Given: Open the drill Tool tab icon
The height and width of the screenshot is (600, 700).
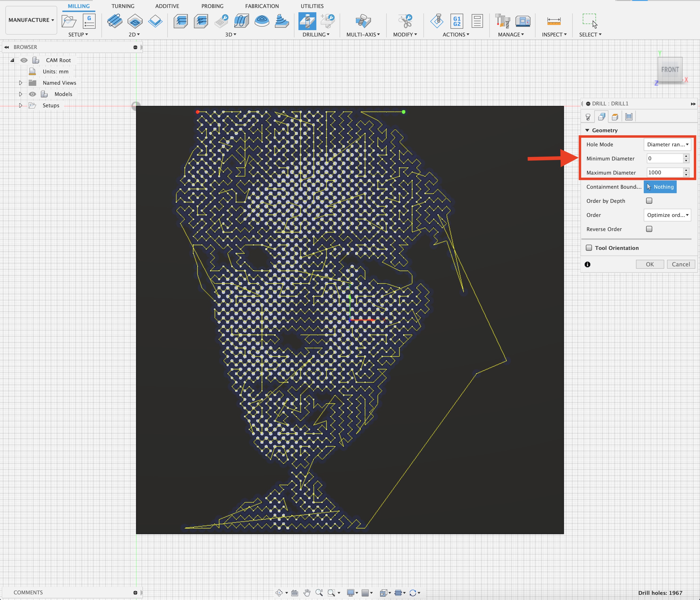Looking at the screenshot, I should [588, 117].
